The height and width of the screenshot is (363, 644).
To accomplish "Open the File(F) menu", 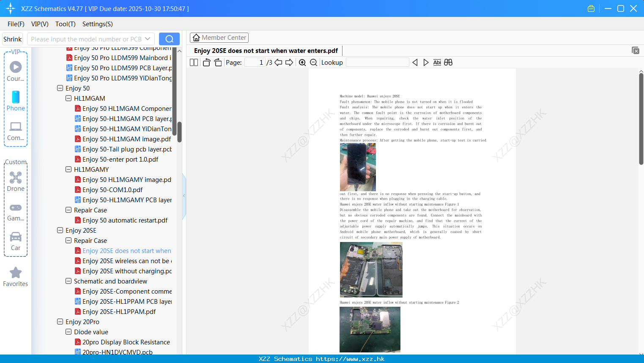I will [16, 24].
